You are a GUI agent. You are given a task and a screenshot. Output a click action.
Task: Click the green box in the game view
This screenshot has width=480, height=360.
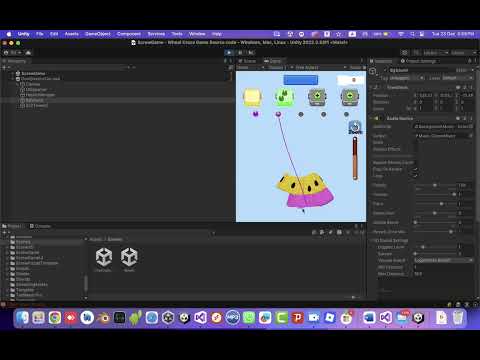click(x=284, y=97)
